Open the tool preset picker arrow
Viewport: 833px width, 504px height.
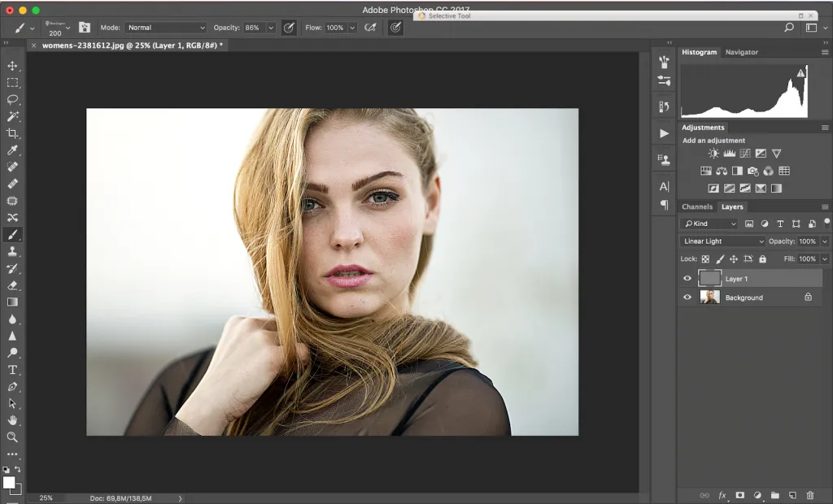(x=32, y=28)
